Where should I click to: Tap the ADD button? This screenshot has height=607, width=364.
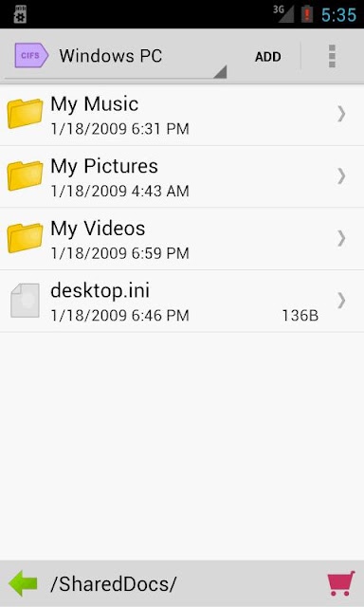click(267, 57)
